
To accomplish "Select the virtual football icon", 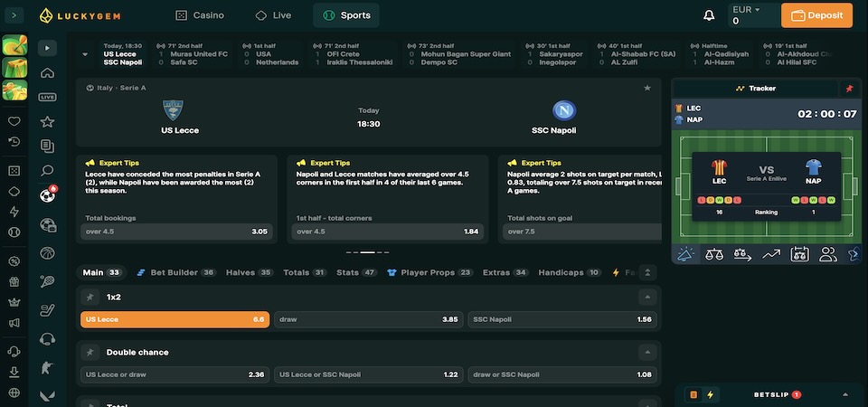I will click(x=48, y=225).
